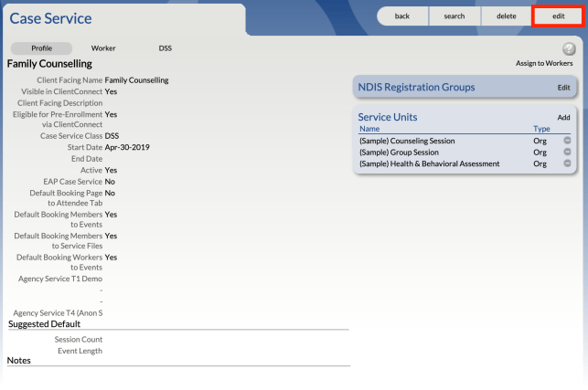Click the Suggested Default section heading

coord(44,324)
